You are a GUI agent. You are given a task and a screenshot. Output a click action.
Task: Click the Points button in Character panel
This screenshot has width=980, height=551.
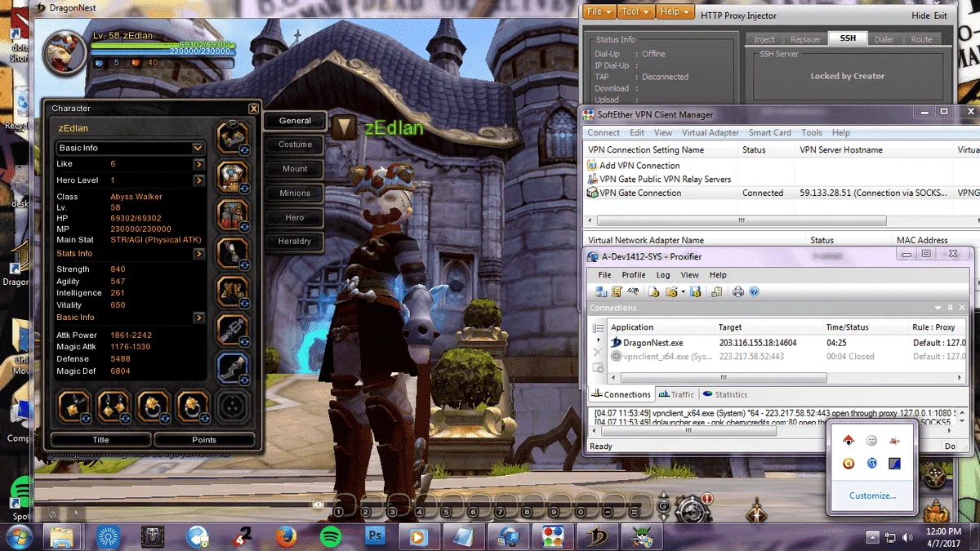coord(204,440)
